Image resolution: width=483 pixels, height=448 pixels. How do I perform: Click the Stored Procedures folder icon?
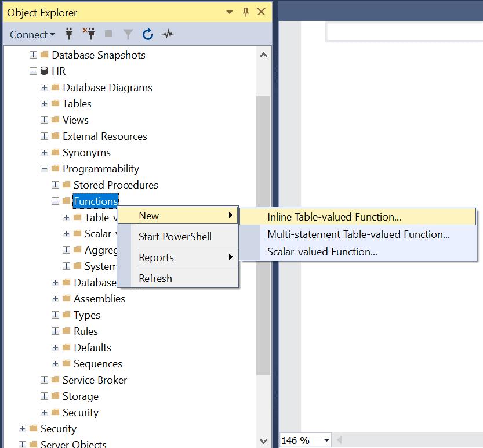click(67, 185)
